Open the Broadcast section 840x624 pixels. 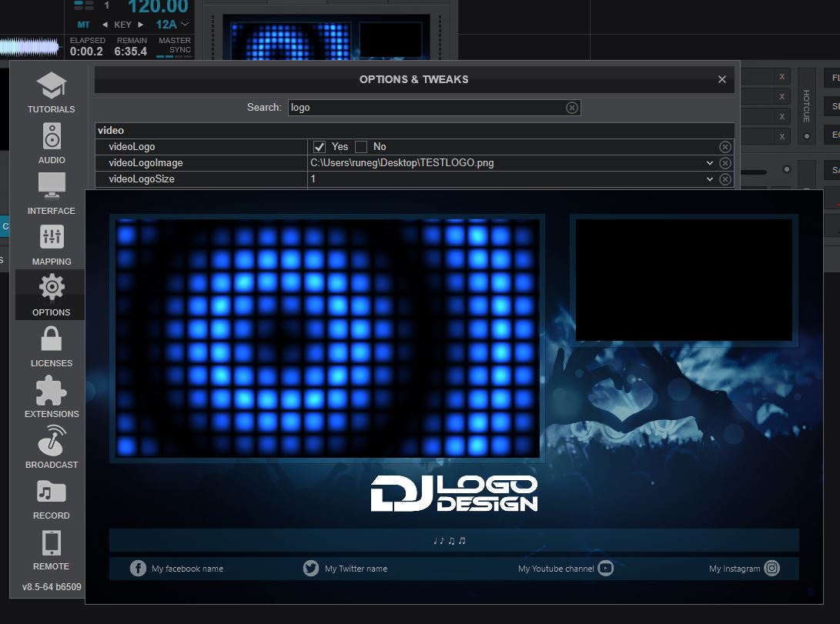pos(52,448)
